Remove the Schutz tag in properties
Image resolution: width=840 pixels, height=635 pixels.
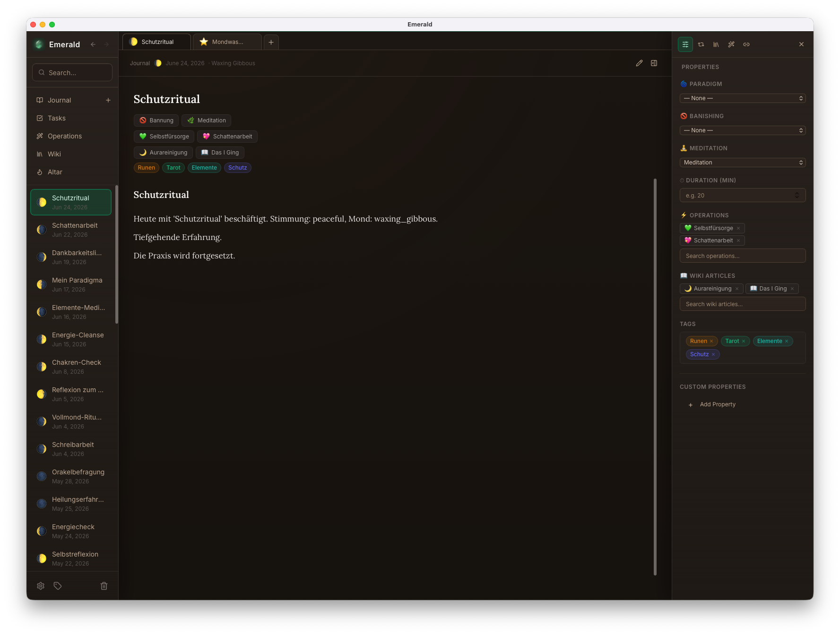tap(713, 354)
